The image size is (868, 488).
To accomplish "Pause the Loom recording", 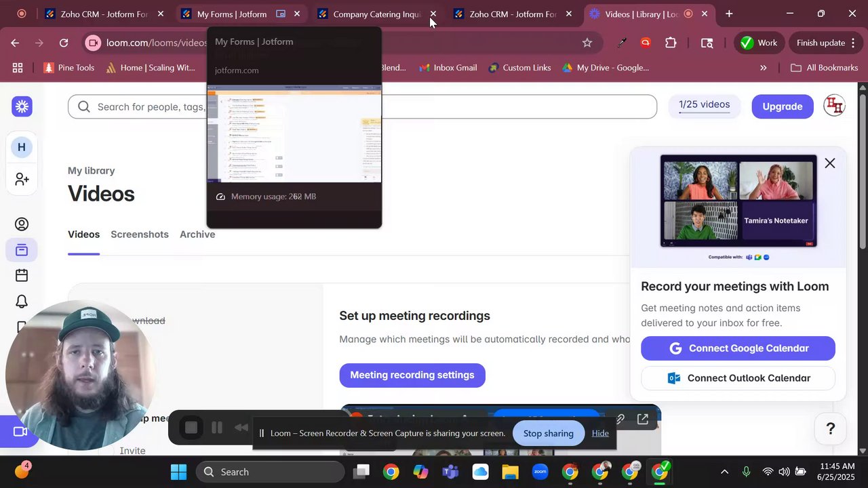I will coord(217,428).
